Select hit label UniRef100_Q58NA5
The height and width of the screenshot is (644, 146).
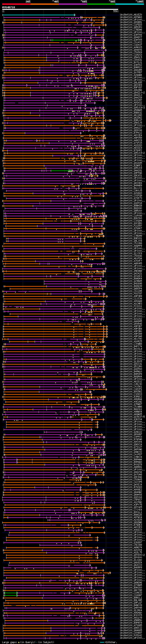coord(131,110)
